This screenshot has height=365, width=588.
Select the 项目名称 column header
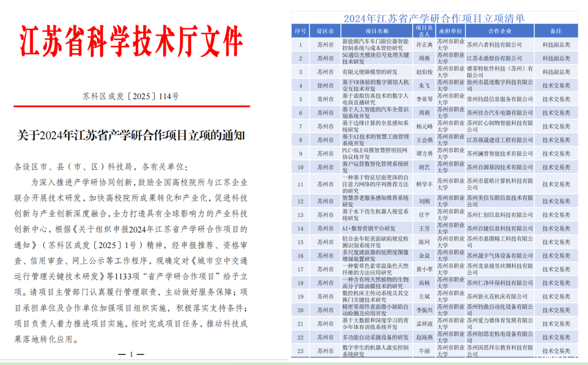376,31
